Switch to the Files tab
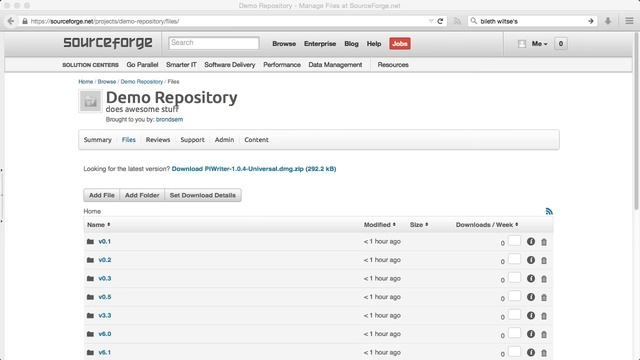 click(x=129, y=140)
